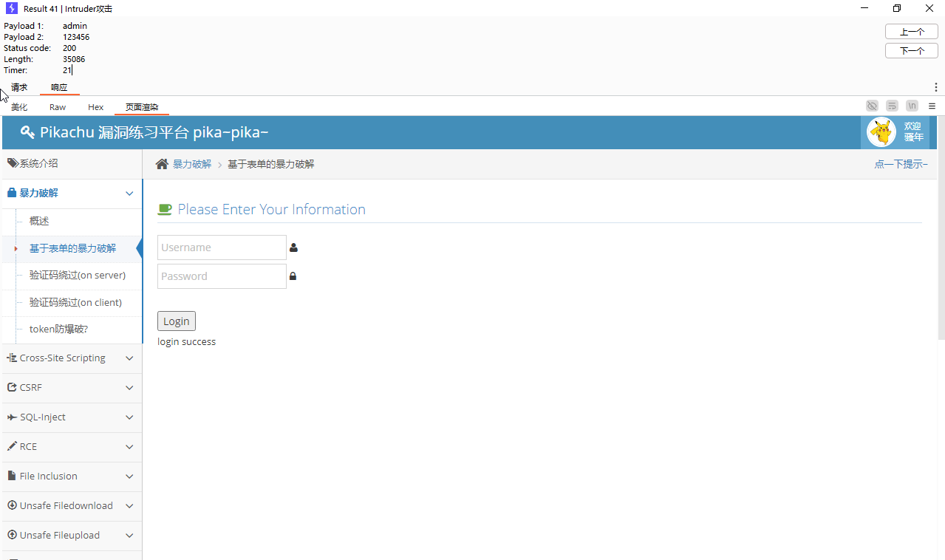Click the login success message
The width and height of the screenshot is (945, 560).
[187, 341]
